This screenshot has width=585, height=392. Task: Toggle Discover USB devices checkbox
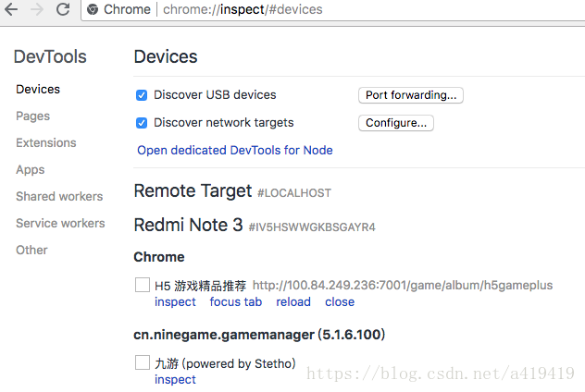pos(142,95)
